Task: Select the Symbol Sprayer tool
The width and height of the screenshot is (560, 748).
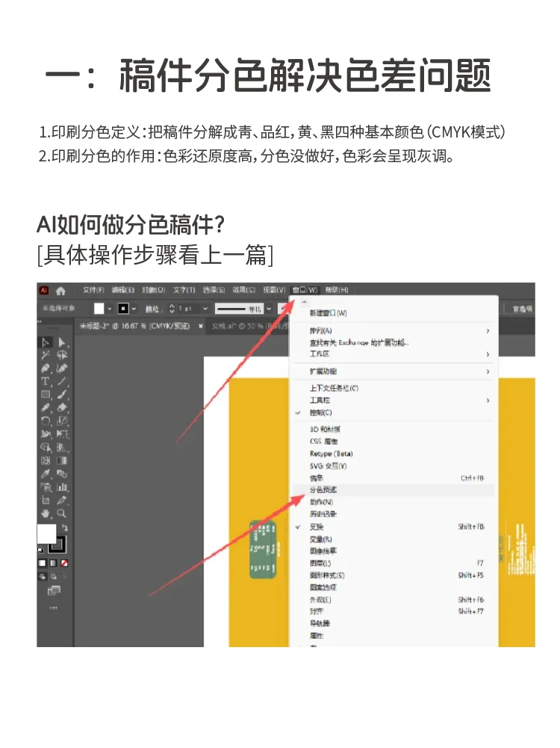Action: (46, 487)
